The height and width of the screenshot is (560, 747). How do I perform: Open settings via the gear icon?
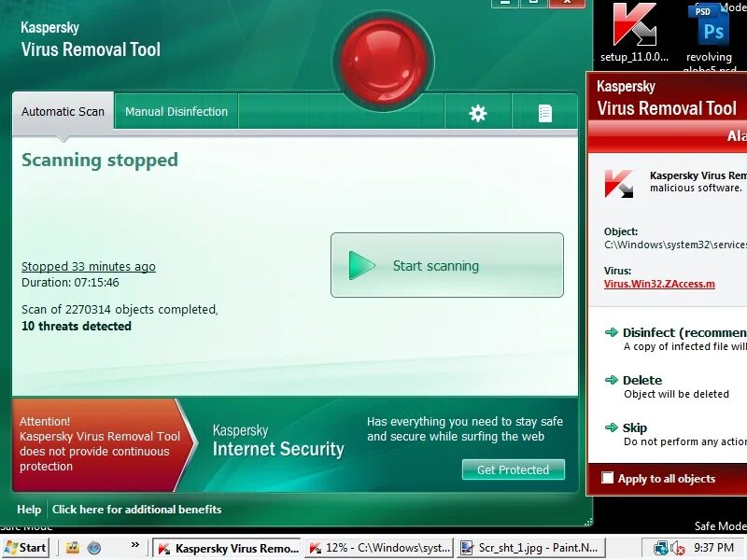click(478, 113)
